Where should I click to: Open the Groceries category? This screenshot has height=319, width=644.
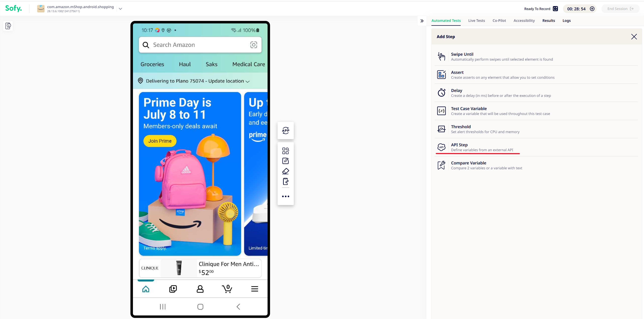tap(152, 64)
